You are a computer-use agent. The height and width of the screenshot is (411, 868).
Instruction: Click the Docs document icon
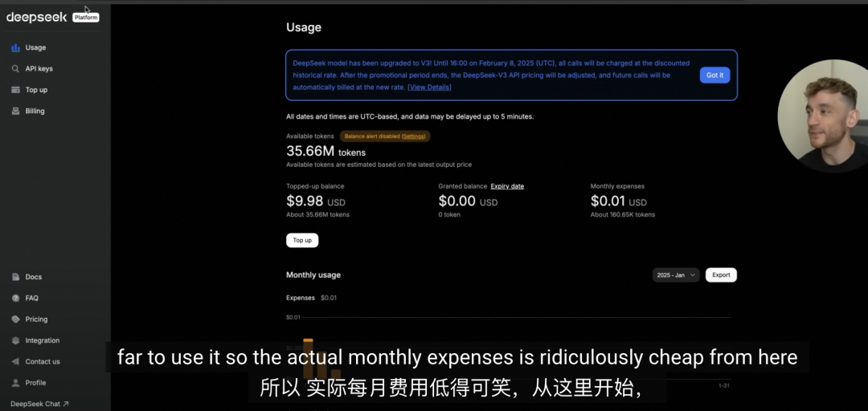tap(15, 277)
